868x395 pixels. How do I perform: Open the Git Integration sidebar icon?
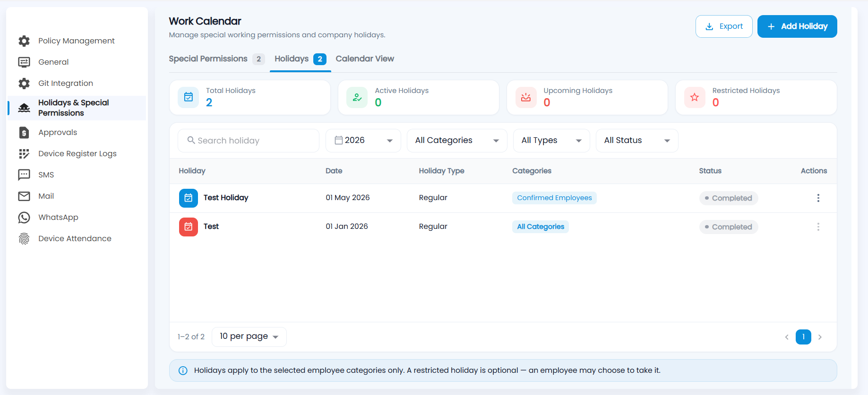point(24,84)
